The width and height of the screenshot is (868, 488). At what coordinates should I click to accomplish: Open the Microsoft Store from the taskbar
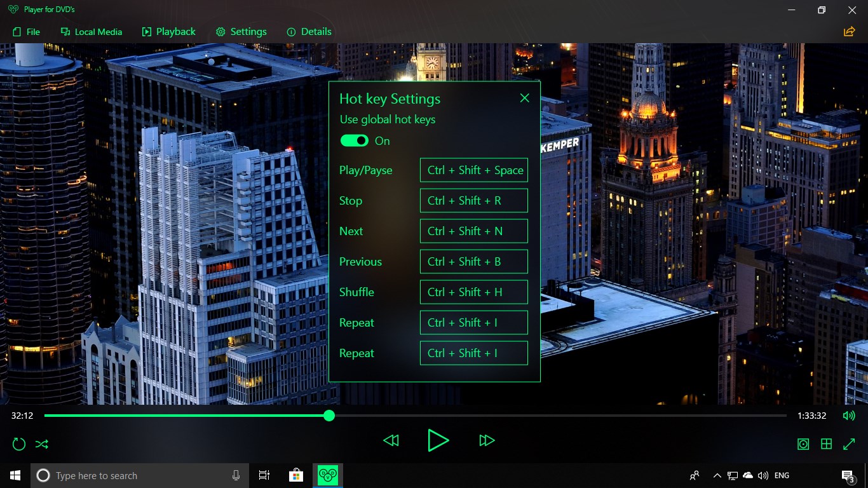(x=296, y=475)
